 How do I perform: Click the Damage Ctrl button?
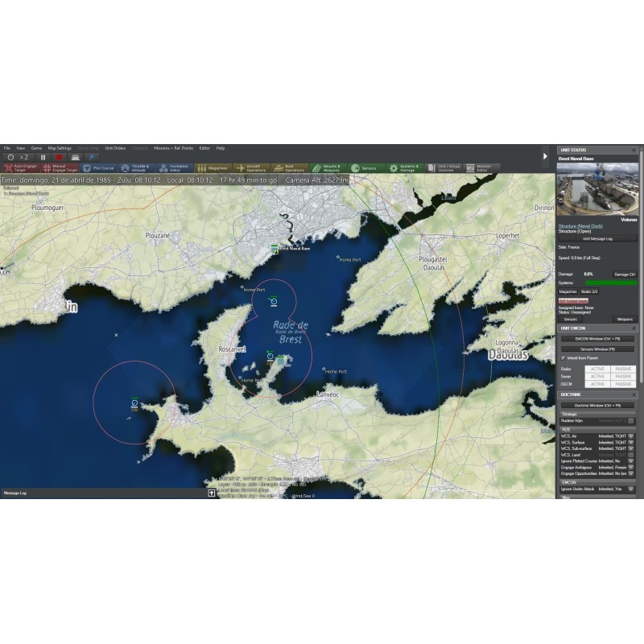point(624,275)
